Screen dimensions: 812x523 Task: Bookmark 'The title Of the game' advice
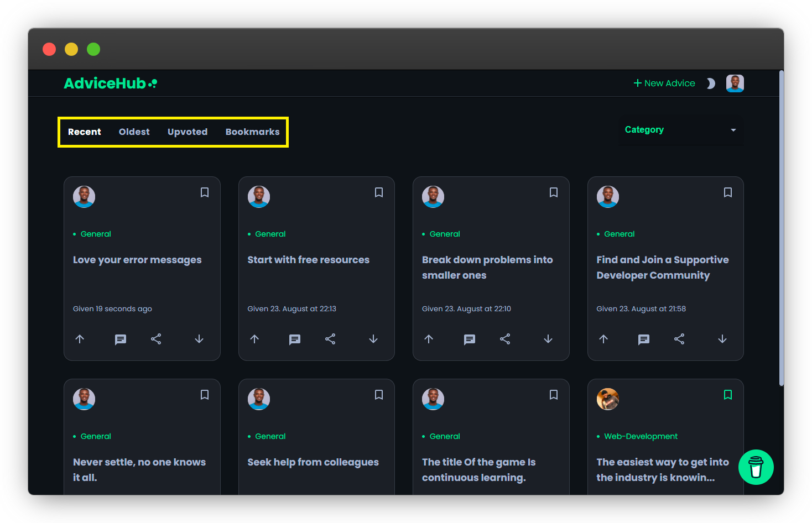point(554,395)
